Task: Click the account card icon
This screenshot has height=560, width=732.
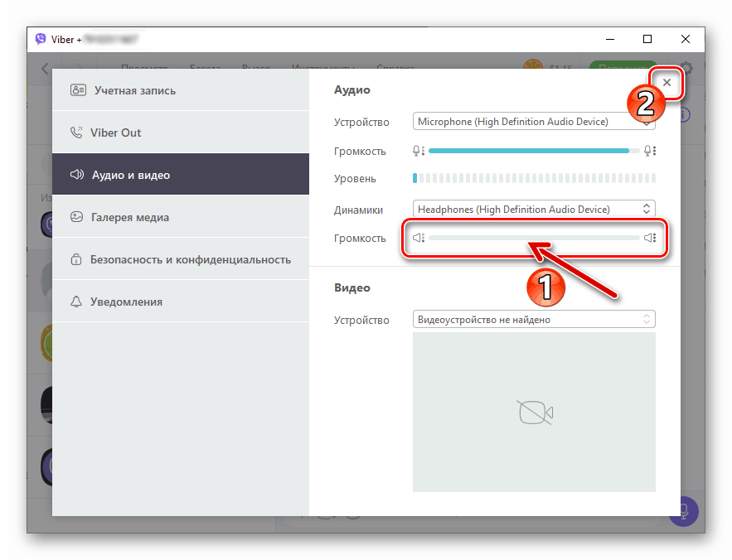Action: coord(78,90)
